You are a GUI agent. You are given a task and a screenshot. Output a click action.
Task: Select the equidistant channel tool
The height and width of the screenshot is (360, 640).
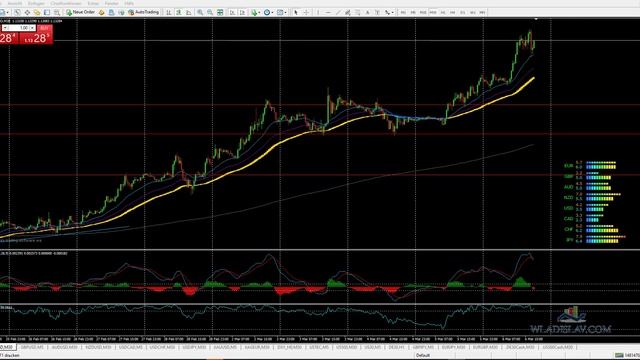point(348,12)
